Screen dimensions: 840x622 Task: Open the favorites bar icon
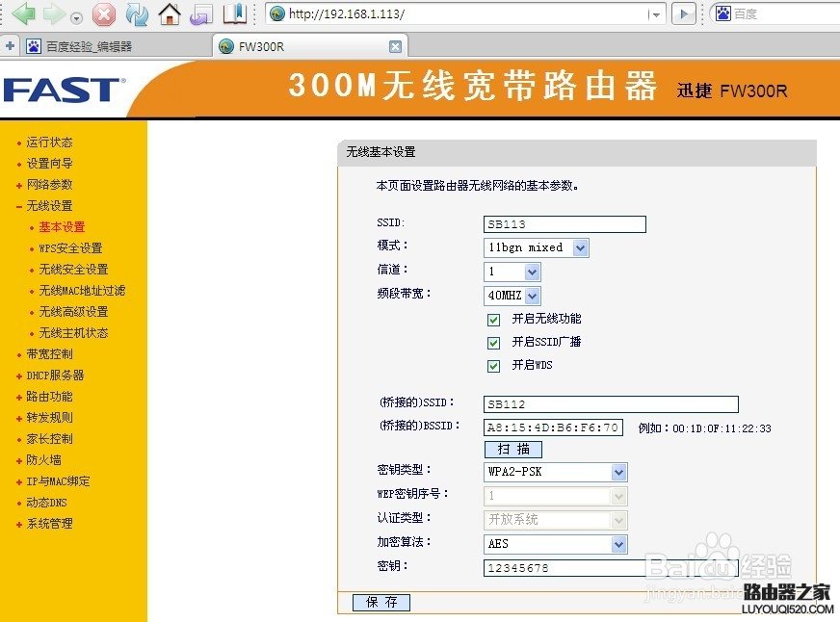[x=234, y=13]
